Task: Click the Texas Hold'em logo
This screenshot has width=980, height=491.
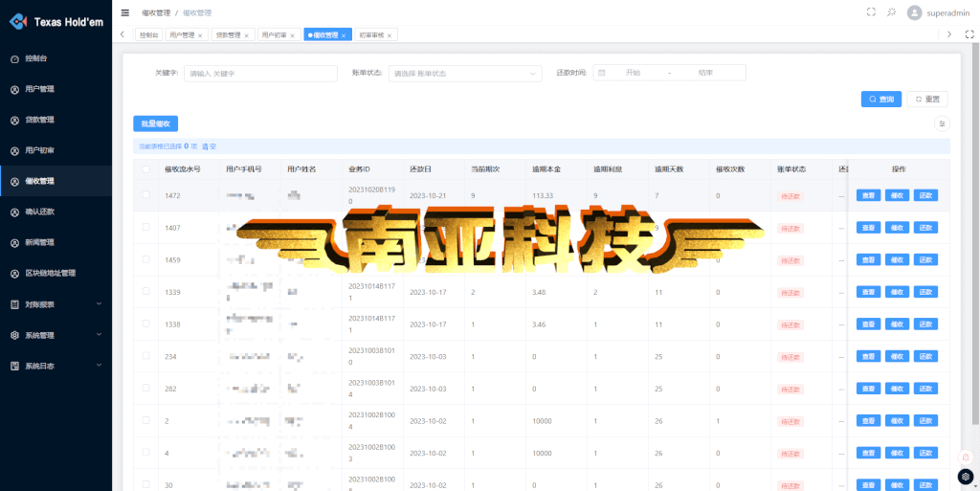Action: [56, 22]
